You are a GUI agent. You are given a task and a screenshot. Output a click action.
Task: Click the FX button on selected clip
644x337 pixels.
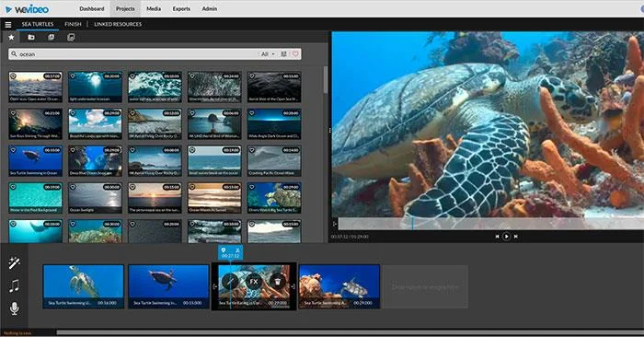(254, 282)
